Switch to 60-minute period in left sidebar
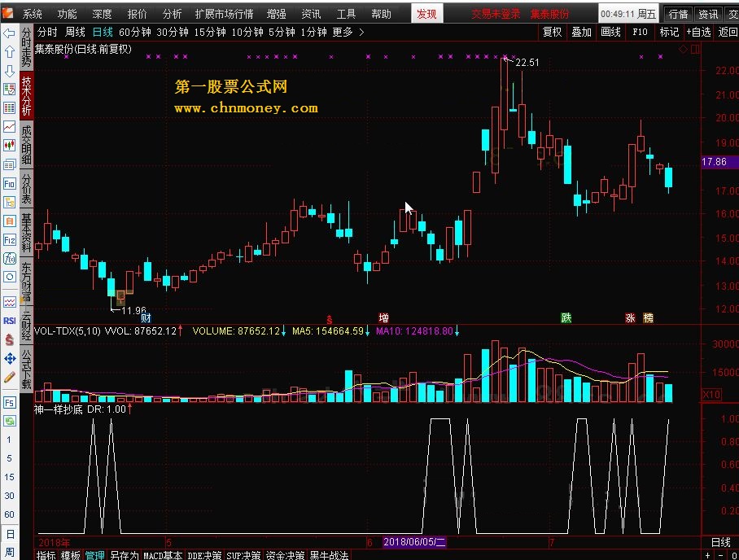739x560 pixels. coord(9,514)
